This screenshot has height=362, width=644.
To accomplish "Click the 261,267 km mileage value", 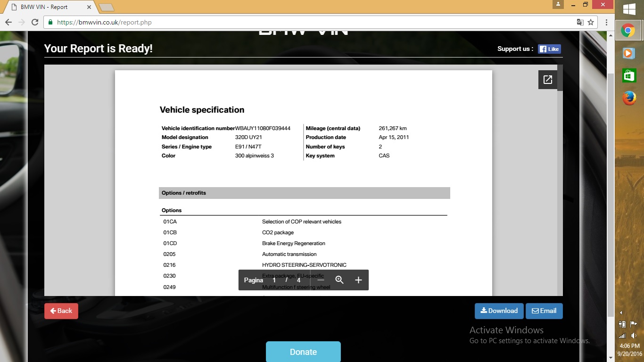I will click(393, 128).
